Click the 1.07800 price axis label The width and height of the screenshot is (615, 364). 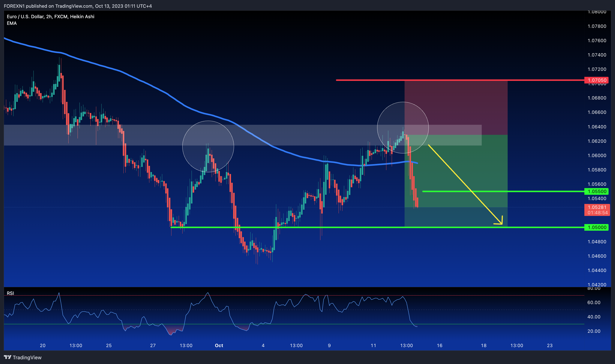(x=597, y=26)
